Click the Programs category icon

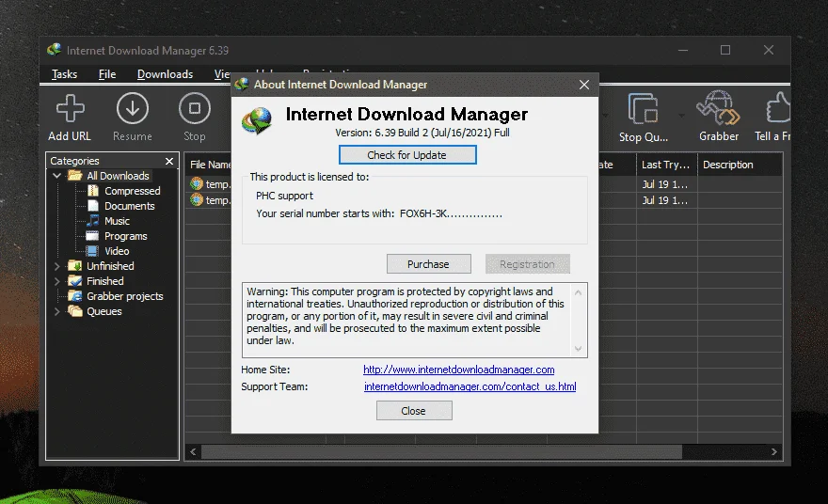tap(93, 236)
